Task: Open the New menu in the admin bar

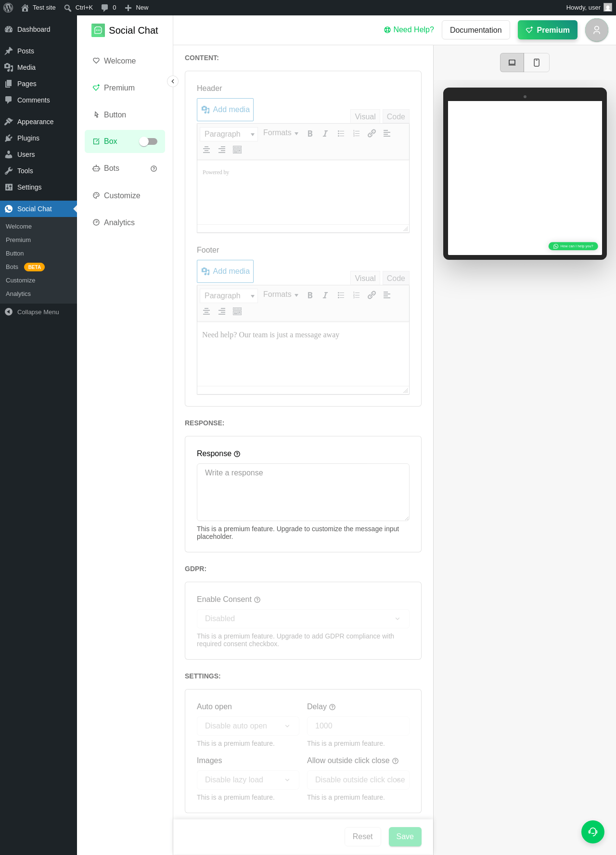Action: 137,8
